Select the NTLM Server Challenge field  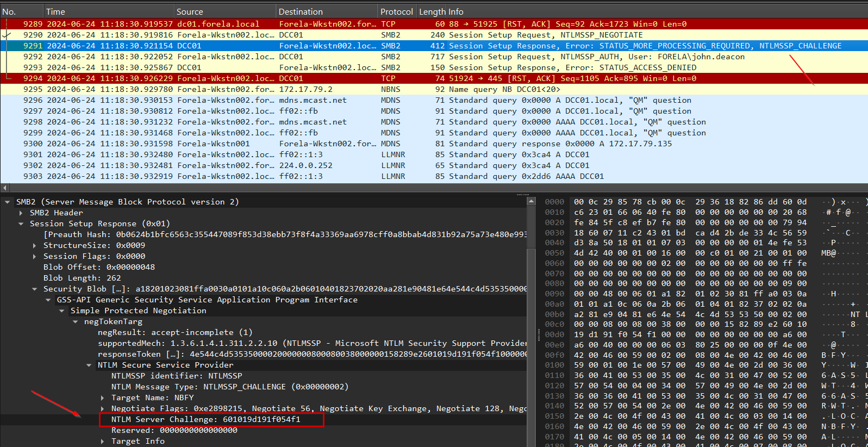pyautogui.click(x=205, y=419)
